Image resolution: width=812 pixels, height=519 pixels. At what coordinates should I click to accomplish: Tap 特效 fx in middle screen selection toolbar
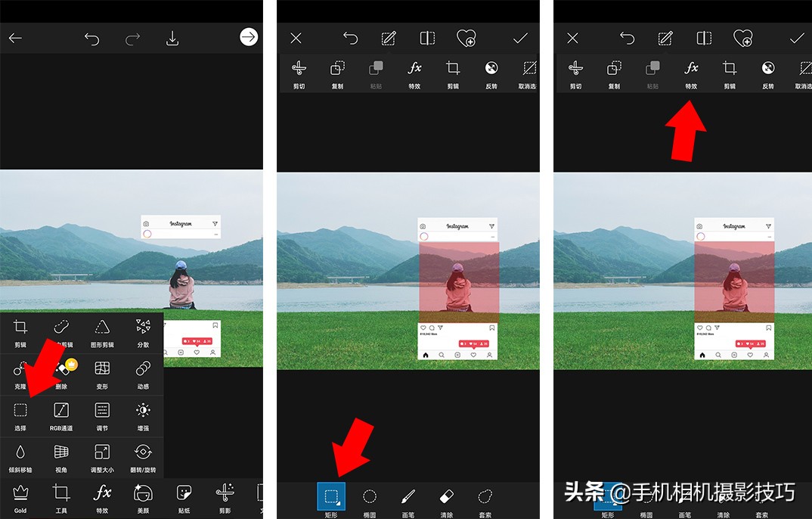click(x=414, y=75)
